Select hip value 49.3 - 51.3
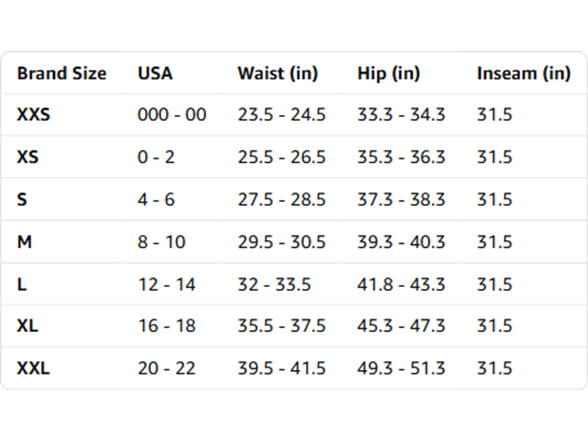The image size is (588, 441). click(x=401, y=368)
